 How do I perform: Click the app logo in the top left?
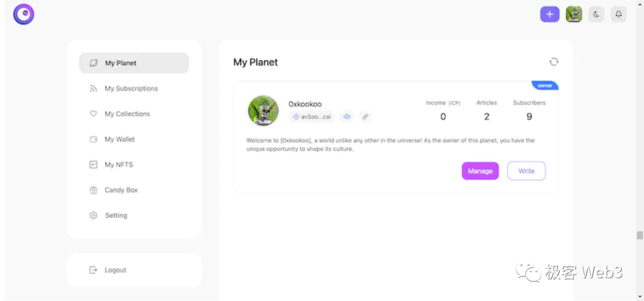point(24,14)
